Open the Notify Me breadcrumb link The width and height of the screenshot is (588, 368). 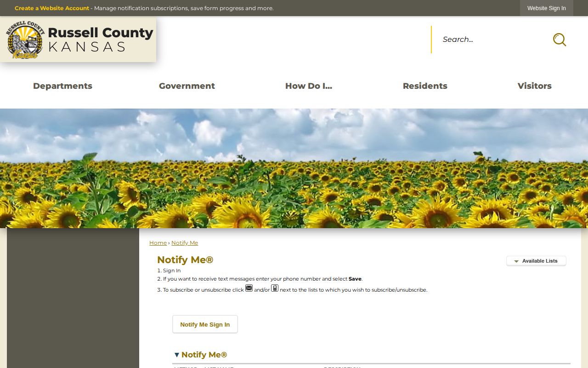[x=185, y=243]
